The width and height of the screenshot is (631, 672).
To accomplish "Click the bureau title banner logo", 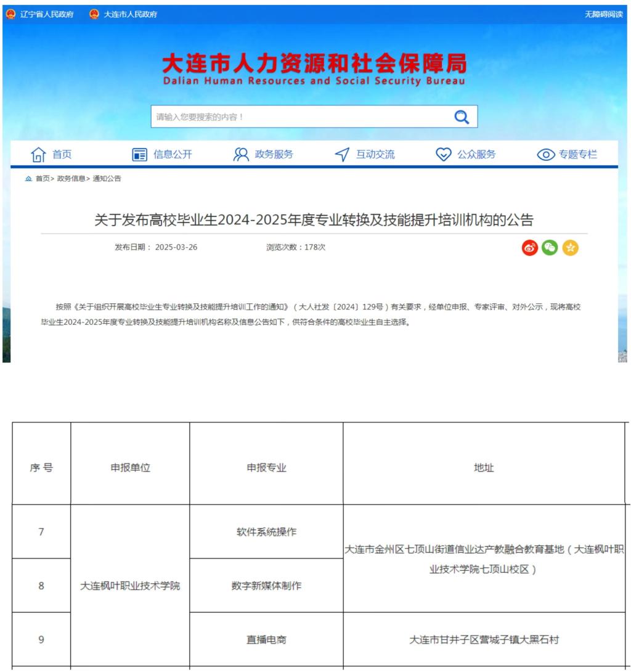I will coord(314,69).
